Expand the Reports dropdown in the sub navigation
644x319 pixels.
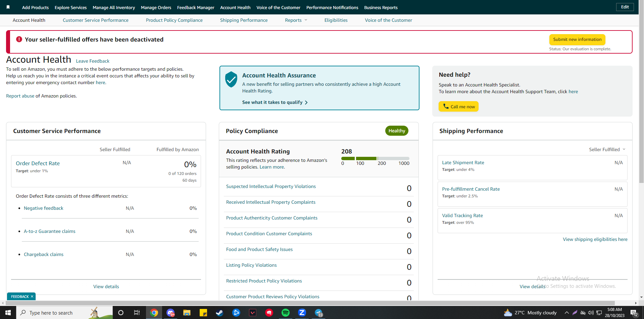click(x=296, y=20)
